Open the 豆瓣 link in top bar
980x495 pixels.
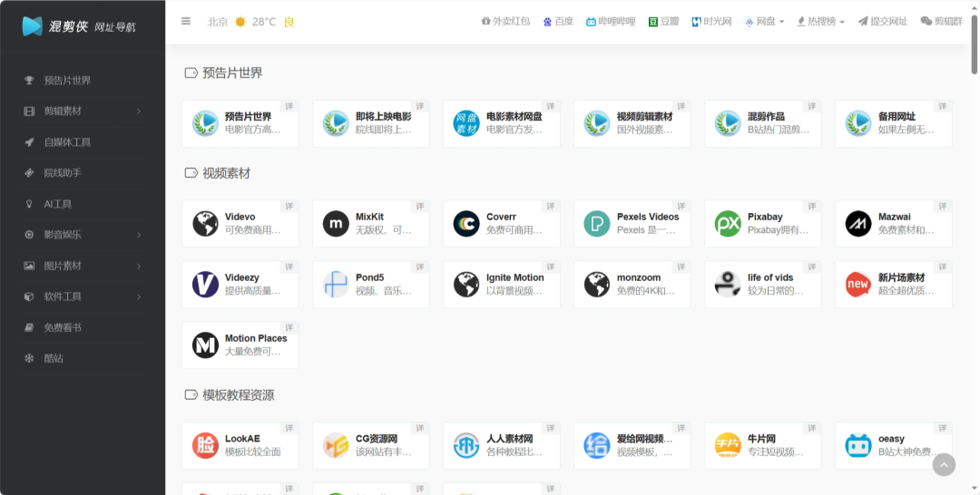663,21
